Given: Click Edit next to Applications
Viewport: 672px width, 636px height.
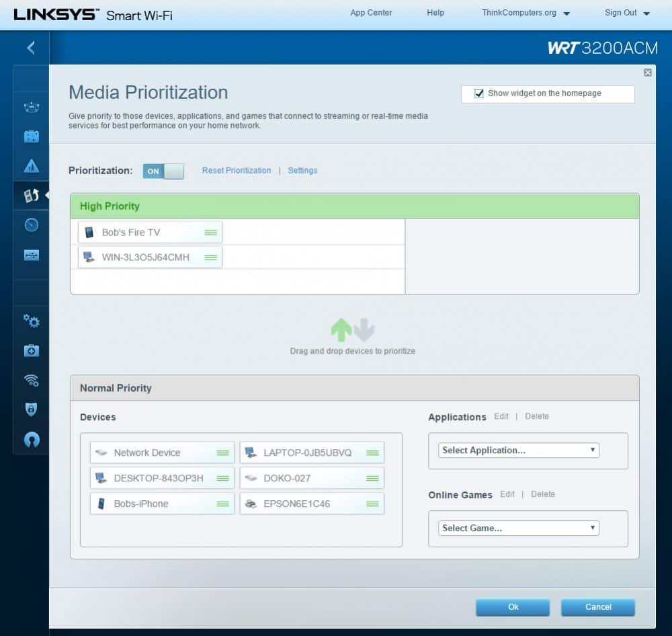Looking at the screenshot, I should click(x=501, y=416).
